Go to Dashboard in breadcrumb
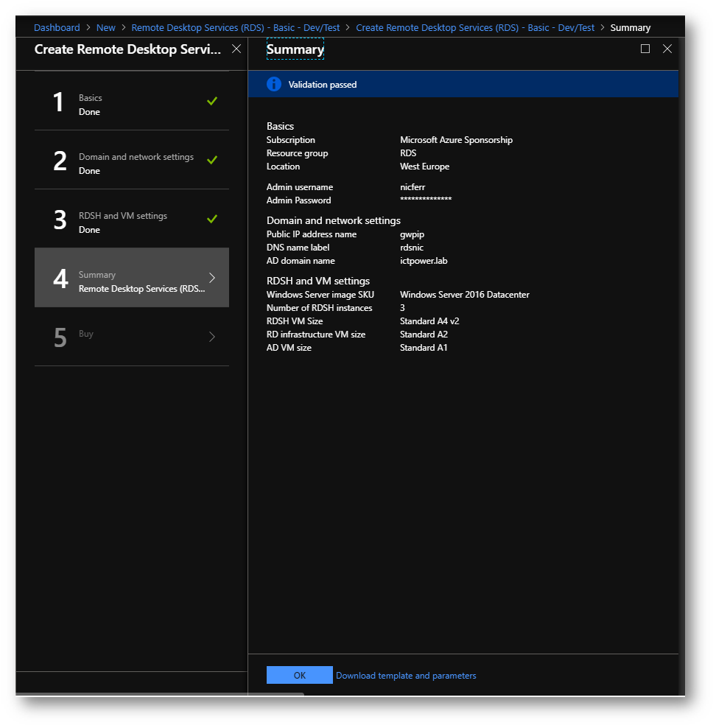This screenshot has height=728, width=716. point(57,27)
